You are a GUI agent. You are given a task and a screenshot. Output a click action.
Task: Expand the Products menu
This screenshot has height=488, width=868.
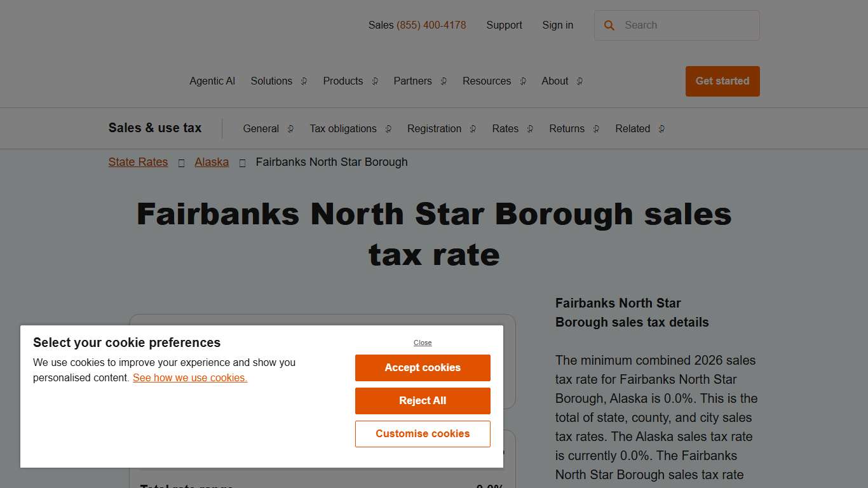pos(343,81)
